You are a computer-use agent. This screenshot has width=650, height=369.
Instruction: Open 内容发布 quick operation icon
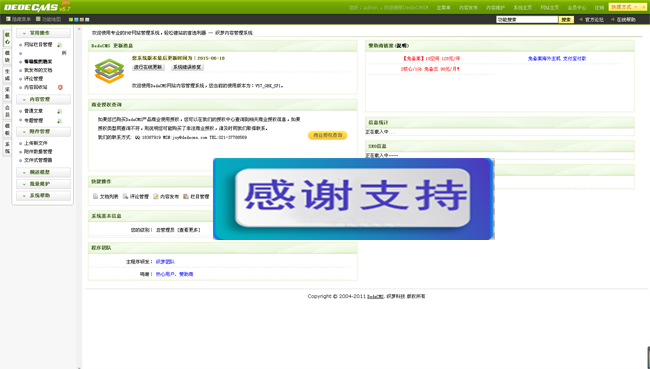click(156, 197)
